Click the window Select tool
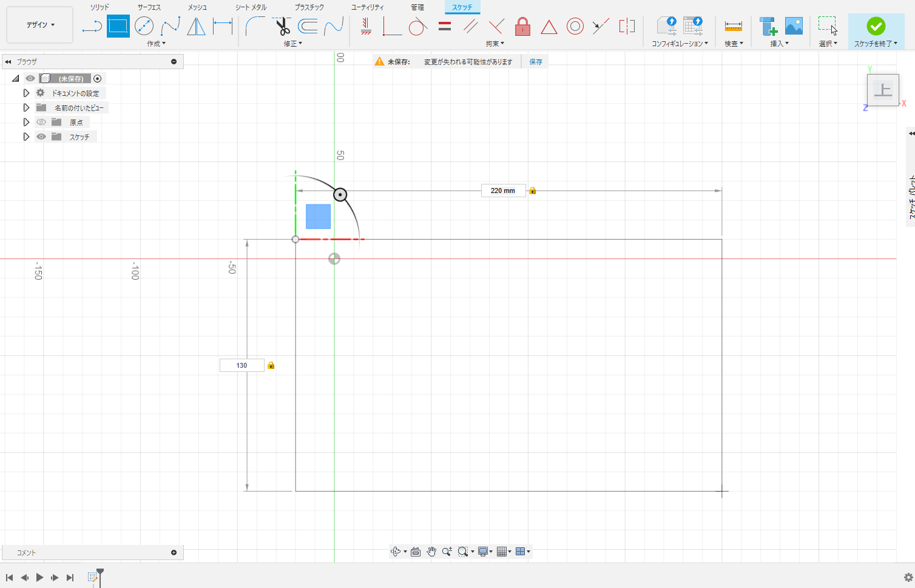 [x=828, y=26]
